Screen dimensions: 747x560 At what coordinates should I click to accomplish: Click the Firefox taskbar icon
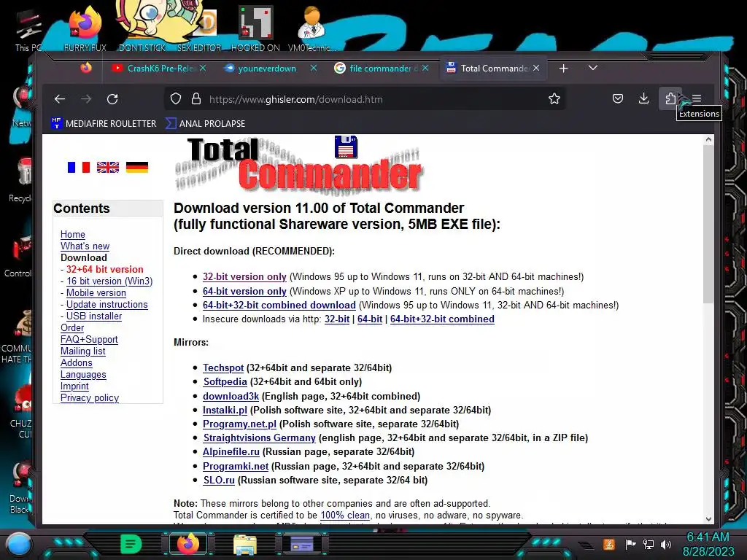pos(188,544)
